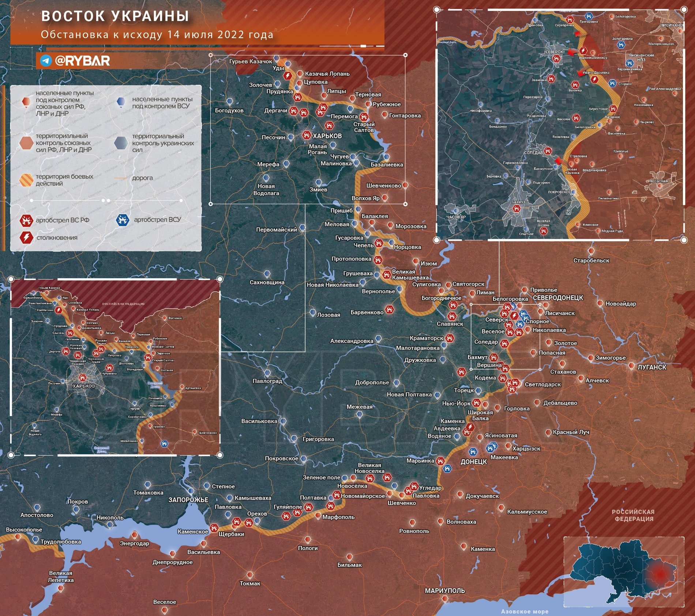
Task: Click the clash lightning icon near Авдеевка
Action: (470, 427)
